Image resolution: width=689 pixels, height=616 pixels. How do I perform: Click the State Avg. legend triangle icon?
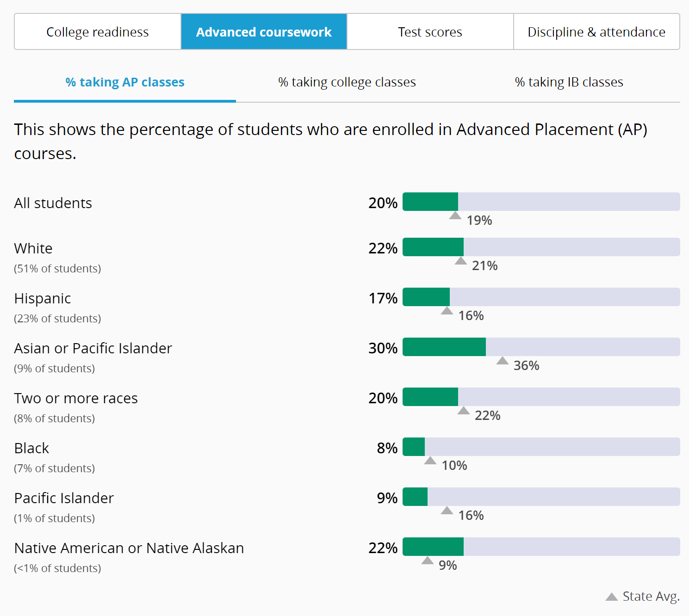612,597
